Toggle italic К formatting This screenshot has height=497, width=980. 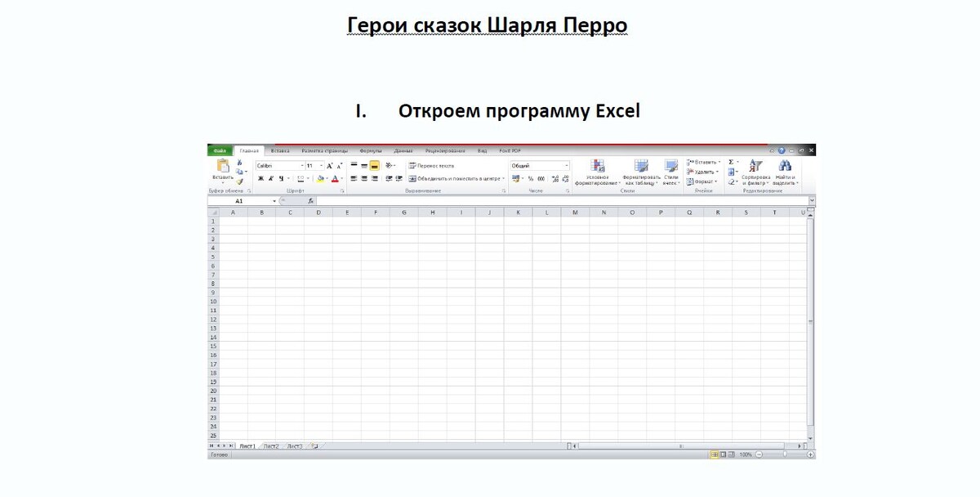click(270, 178)
